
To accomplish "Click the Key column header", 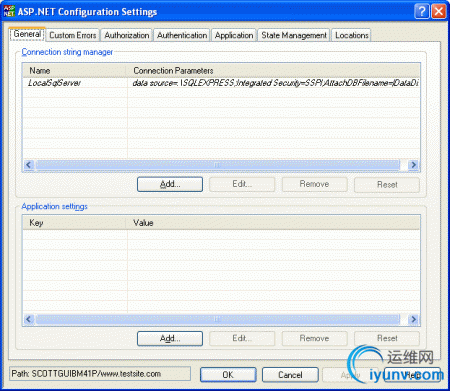I will (x=75, y=223).
